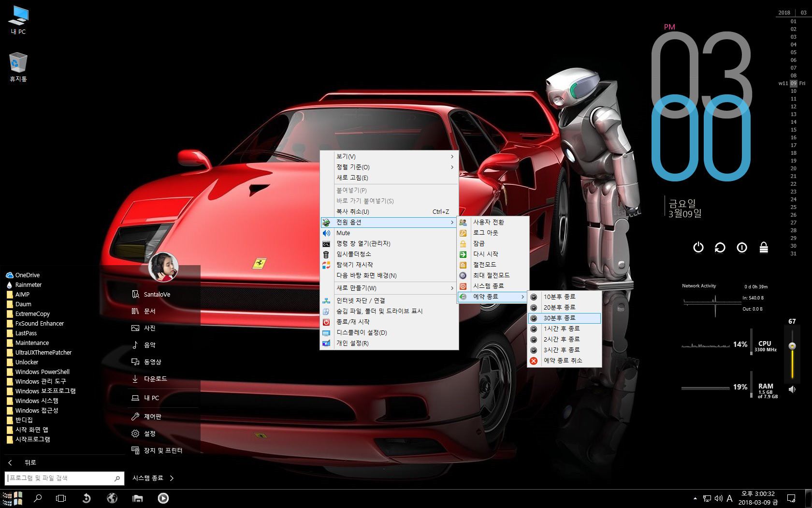Click the speaker icon below volume slider

coord(792,389)
